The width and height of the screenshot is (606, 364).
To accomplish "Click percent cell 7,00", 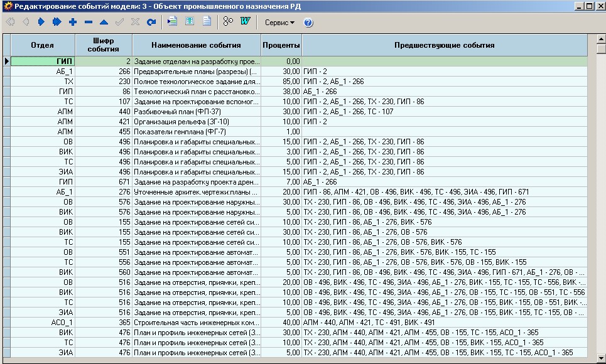I will click(281, 182).
